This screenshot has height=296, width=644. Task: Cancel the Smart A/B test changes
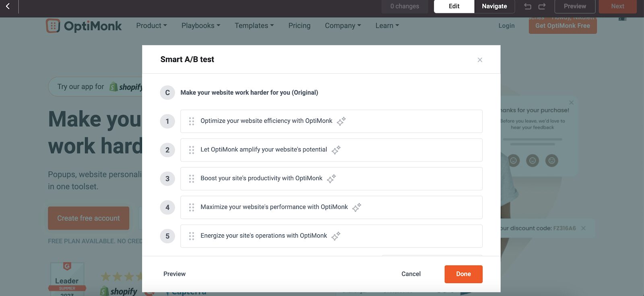pyautogui.click(x=411, y=274)
